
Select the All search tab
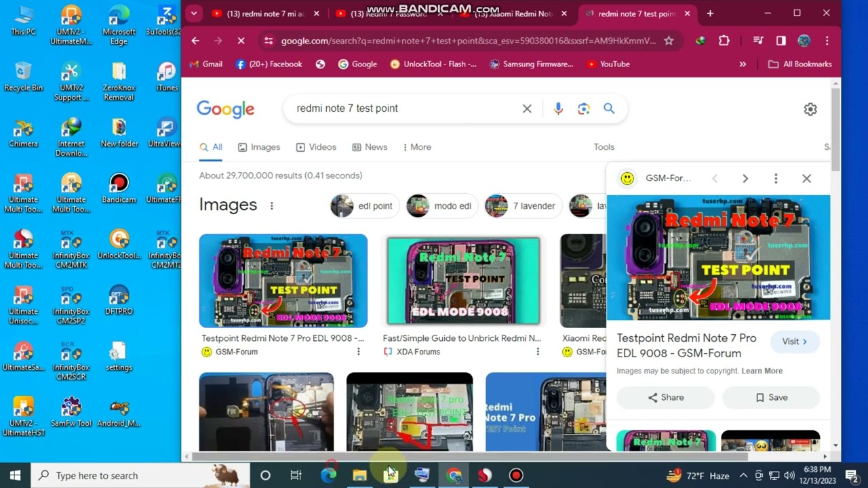211,147
